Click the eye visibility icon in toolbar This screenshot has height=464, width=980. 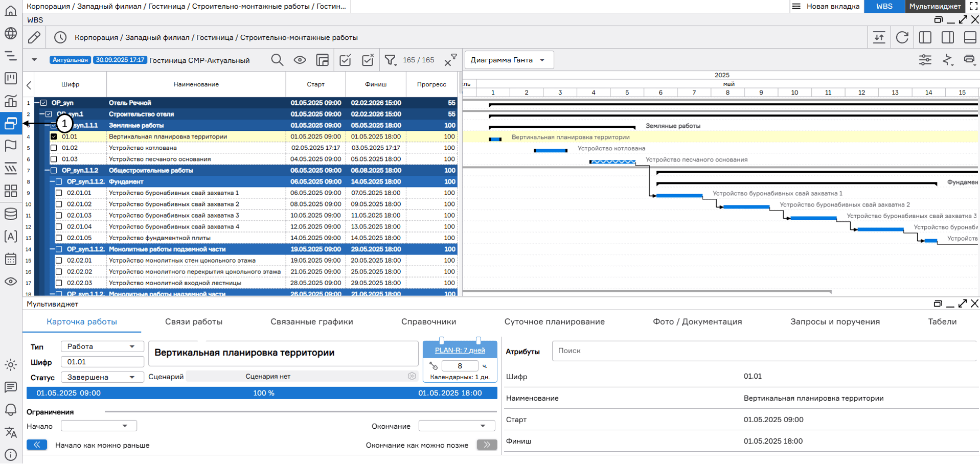pos(300,60)
